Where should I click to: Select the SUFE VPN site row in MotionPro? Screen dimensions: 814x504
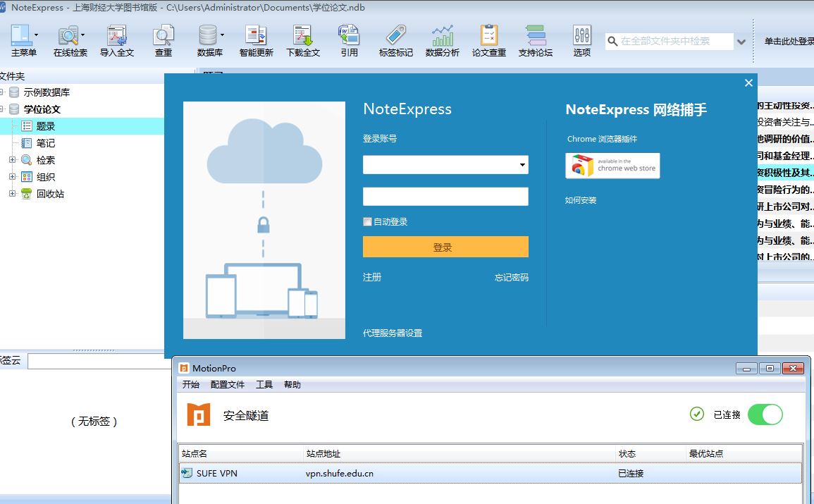click(490, 474)
